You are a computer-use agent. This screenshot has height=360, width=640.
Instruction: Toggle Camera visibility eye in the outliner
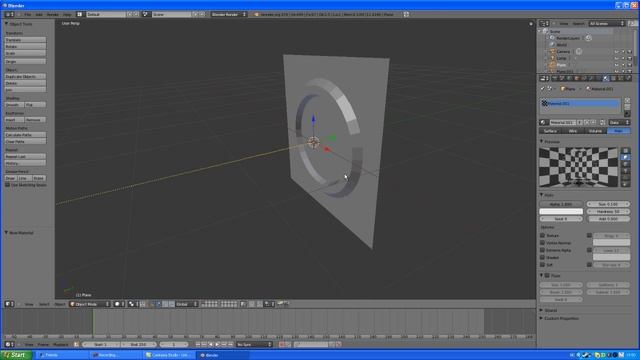click(617, 52)
